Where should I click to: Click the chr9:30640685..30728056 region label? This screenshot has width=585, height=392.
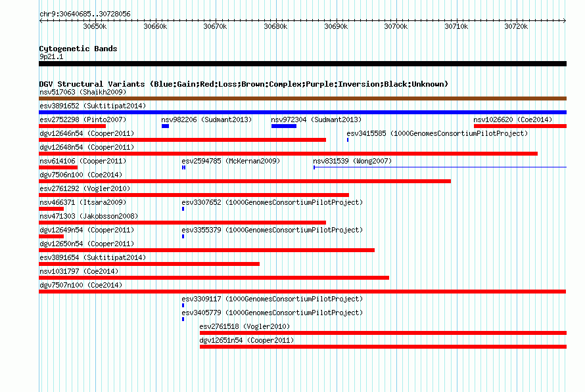click(x=85, y=14)
